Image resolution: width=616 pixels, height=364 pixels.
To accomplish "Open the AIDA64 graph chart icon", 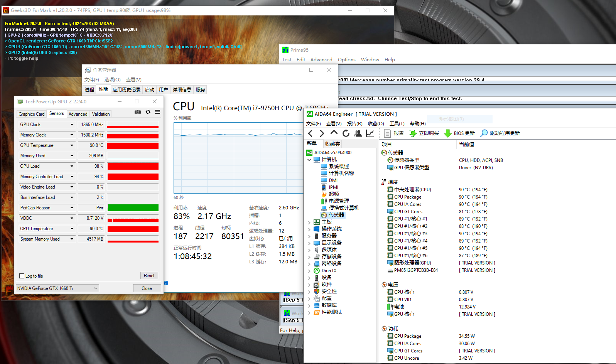I will point(370,133).
